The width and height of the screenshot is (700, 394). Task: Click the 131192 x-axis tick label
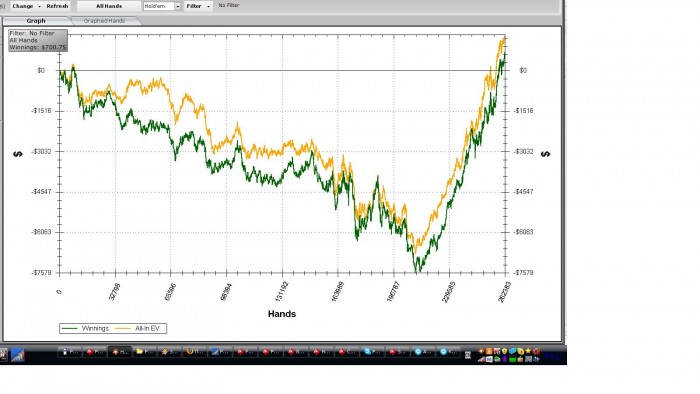click(281, 291)
